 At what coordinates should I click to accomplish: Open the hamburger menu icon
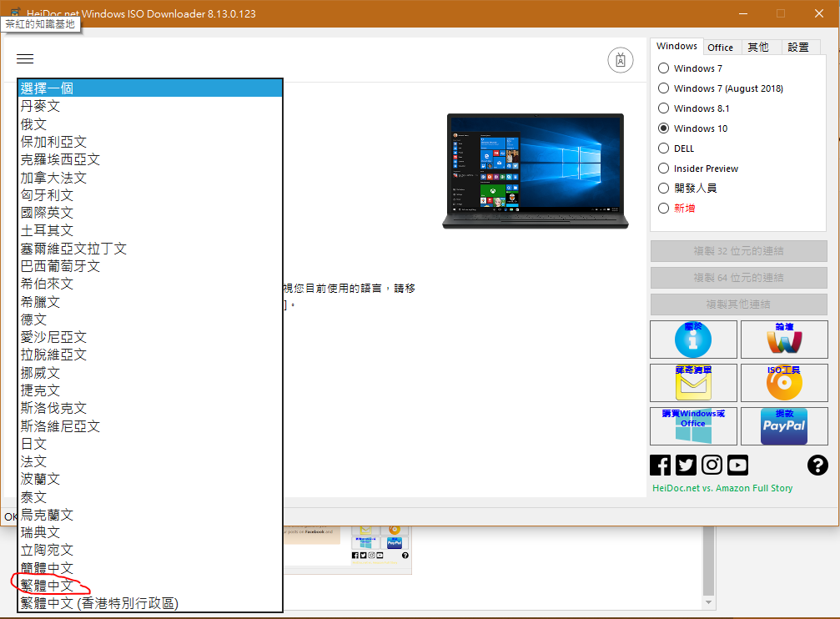point(25,59)
